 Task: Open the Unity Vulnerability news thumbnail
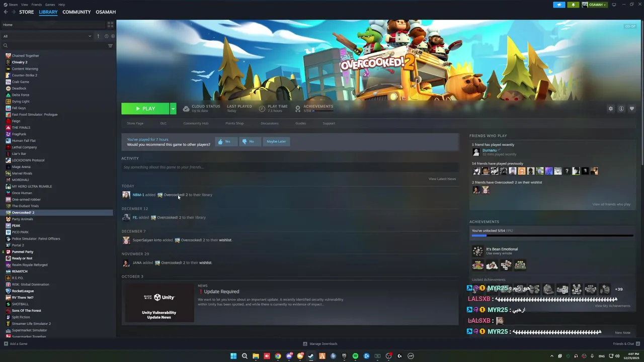click(x=159, y=303)
